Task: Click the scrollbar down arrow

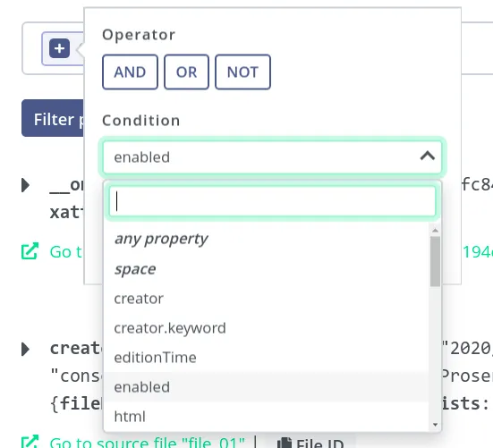Action: click(x=435, y=425)
